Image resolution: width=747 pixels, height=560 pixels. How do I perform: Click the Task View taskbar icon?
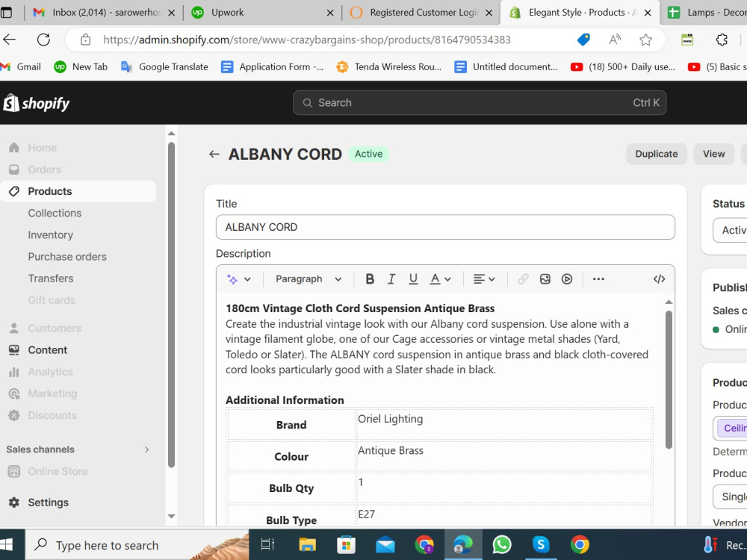click(267, 544)
